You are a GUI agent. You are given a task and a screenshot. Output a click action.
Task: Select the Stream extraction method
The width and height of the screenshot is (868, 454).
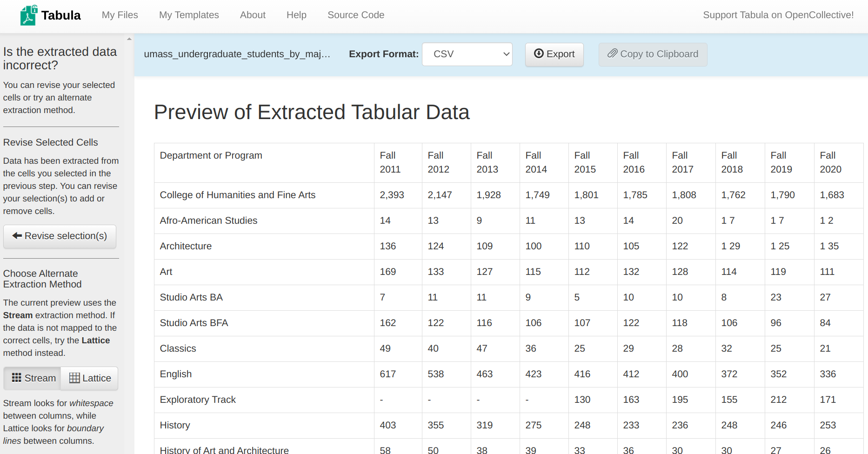point(33,378)
